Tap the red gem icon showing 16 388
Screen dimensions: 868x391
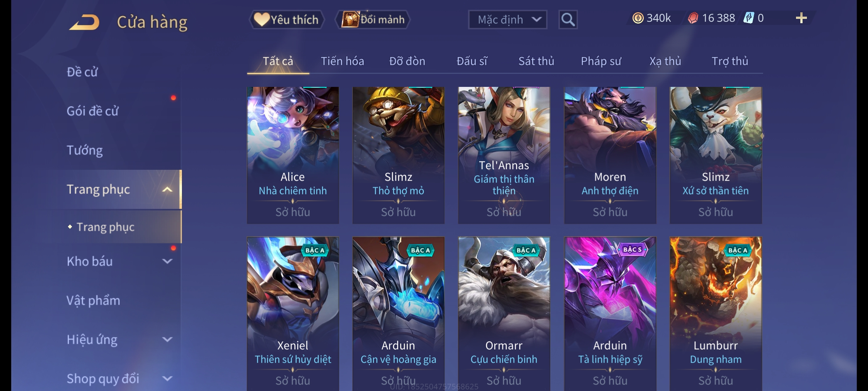693,18
